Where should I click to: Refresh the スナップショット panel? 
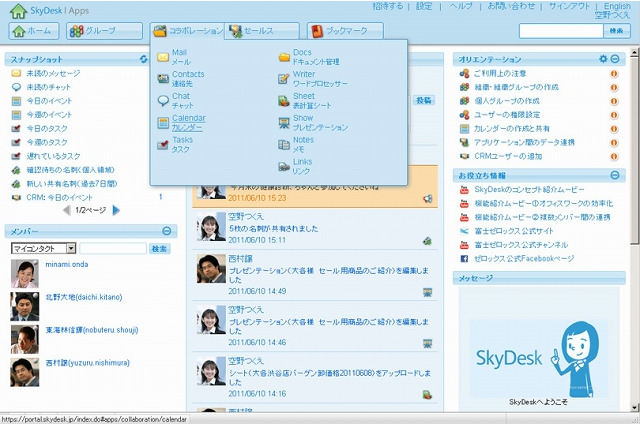(143, 59)
